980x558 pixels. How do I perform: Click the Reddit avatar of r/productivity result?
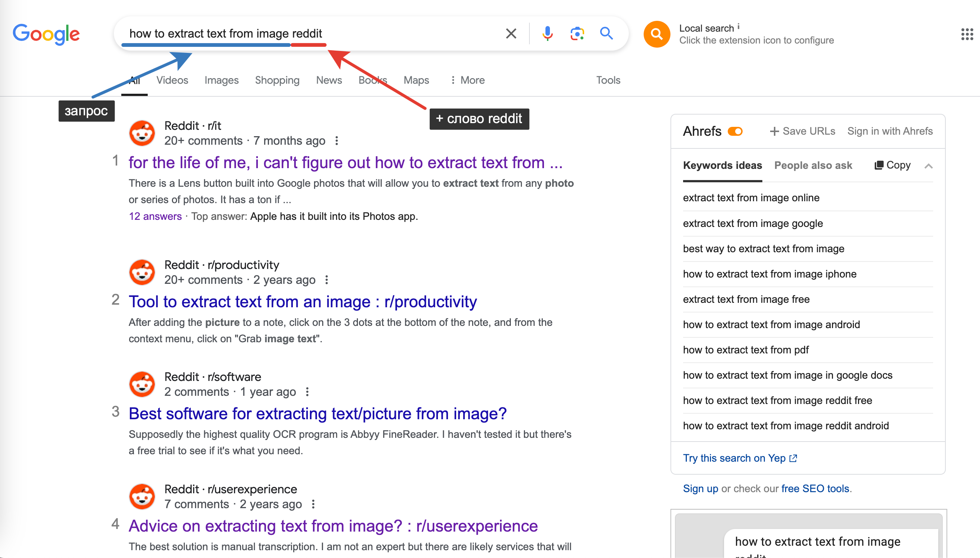pos(142,272)
